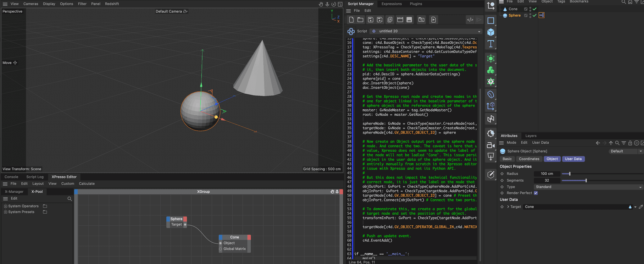Viewport: 644px width, 264px height.
Task: Toggle Cone layer square icon
Action: [526, 9]
